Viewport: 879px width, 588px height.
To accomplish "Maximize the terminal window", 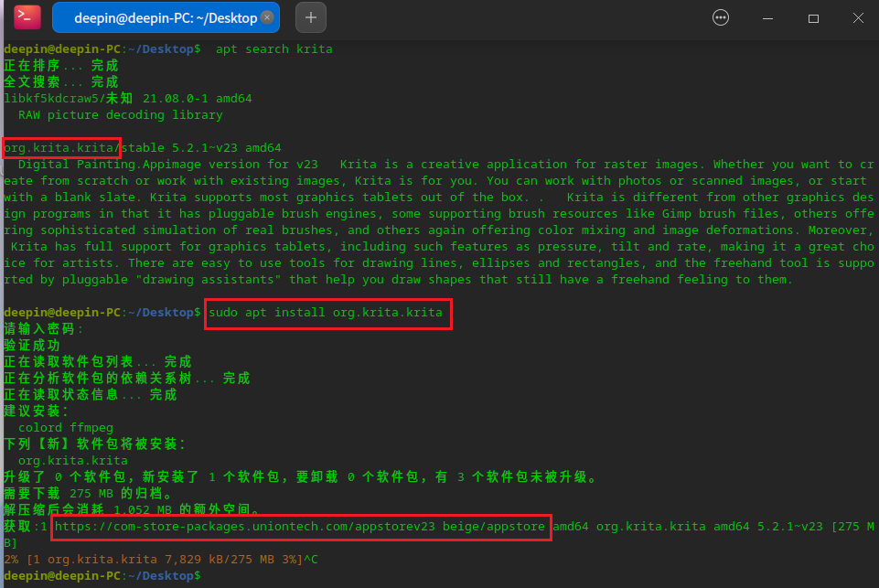I will (x=813, y=18).
